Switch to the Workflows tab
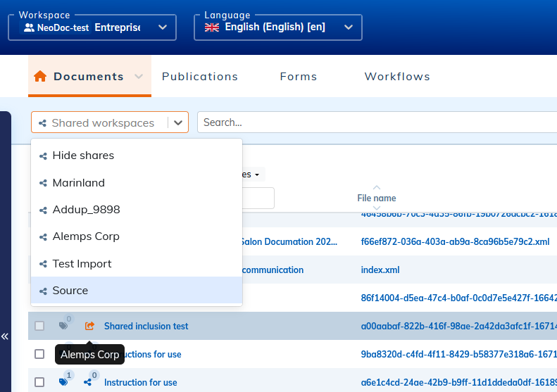Screen dimensions: 557x392 pos(397,76)
